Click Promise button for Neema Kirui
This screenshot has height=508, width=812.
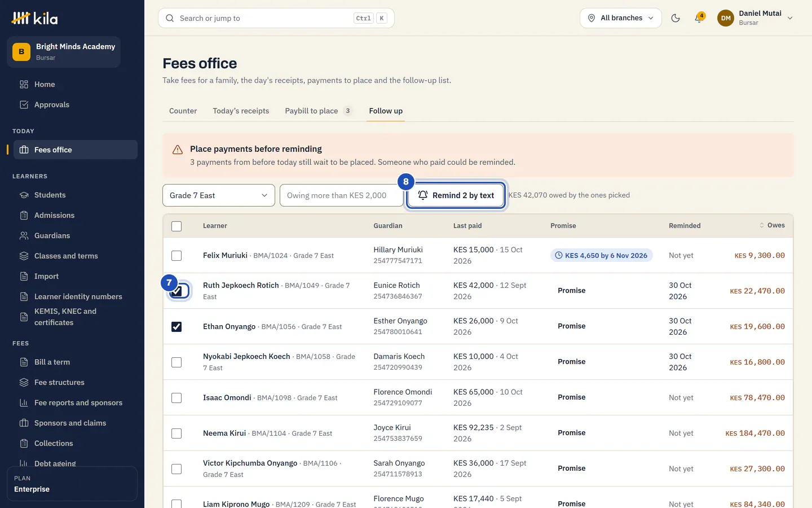572,433
